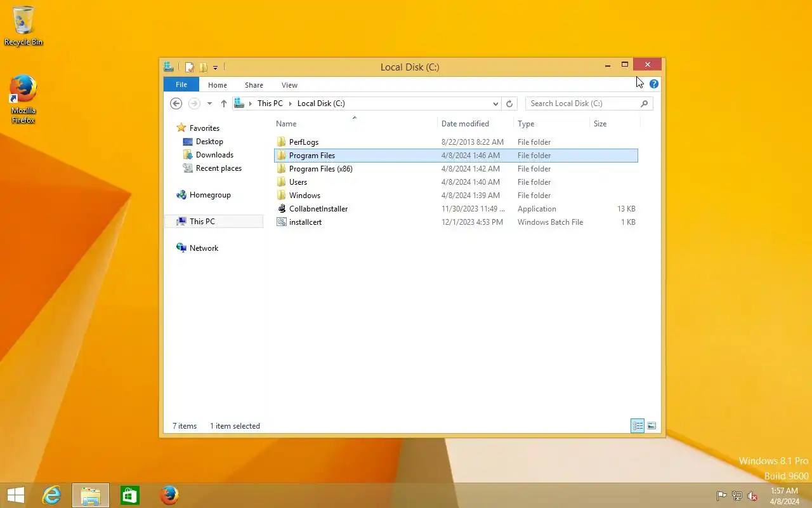Image resolution: width=812 pixels, height=508 pixels.
Task: Click the Users date 4/8/2024 1:40 AM
Action: coord(471,182)
